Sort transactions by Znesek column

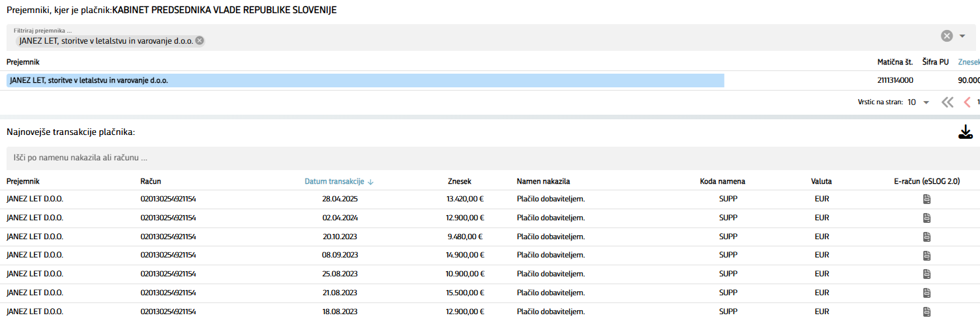[460, 181]
